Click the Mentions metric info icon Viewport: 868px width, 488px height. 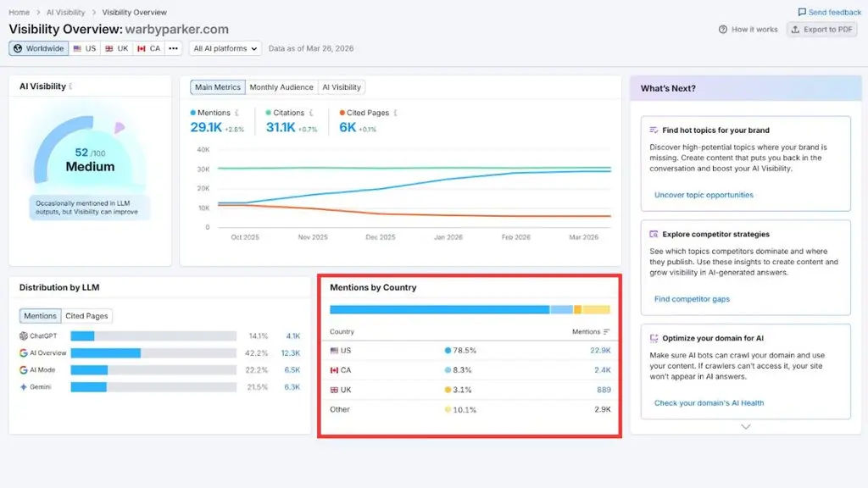(237, 113)
